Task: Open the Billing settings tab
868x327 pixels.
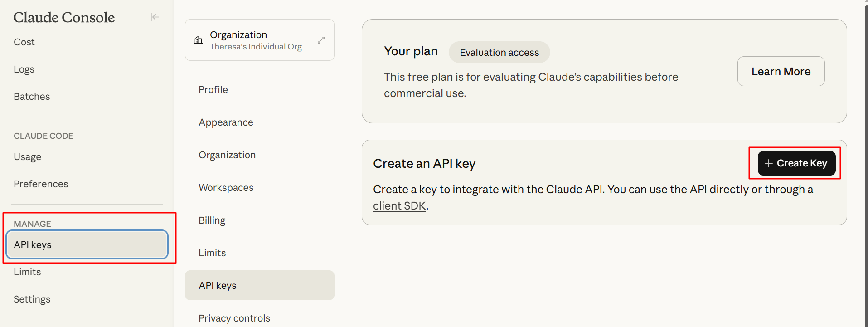Action: 212,220
